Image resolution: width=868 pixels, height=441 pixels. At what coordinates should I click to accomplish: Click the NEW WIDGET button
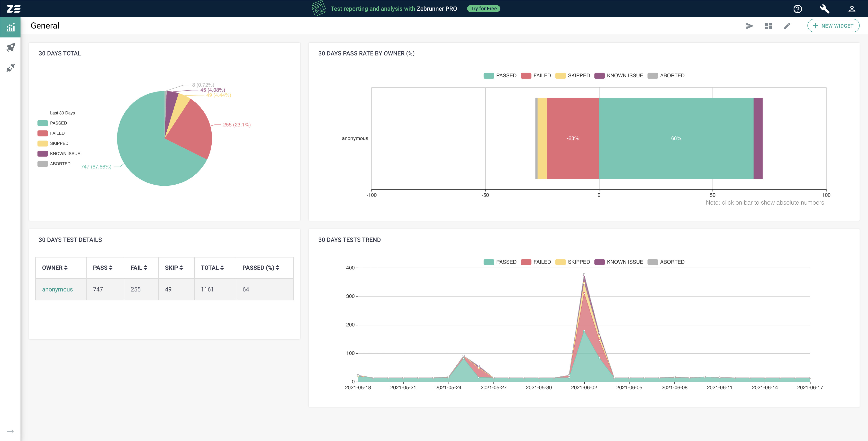pyautogui.click(x=833, y=26)
